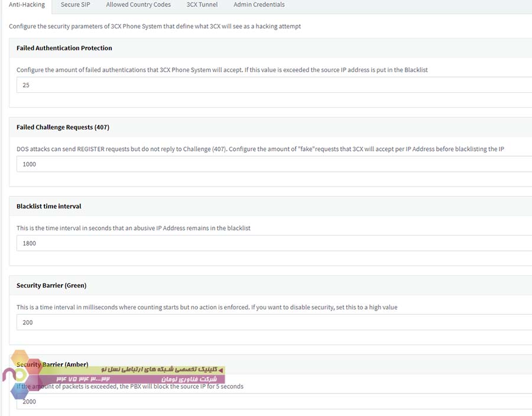This screenshot has height=416, width=532.
Task: Click the 'PBX will block the source IP' description
Action: [x=130, y=386]
